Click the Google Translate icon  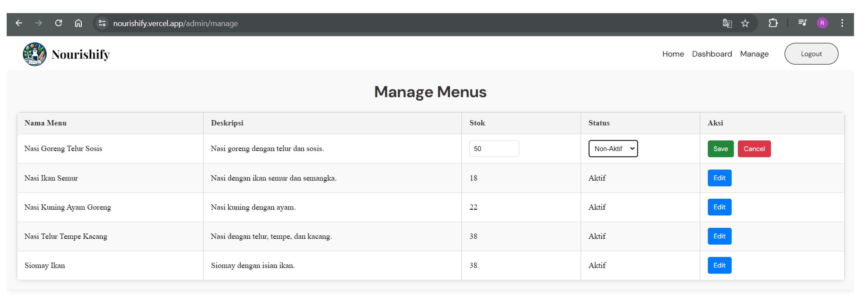tap(727, 23)
